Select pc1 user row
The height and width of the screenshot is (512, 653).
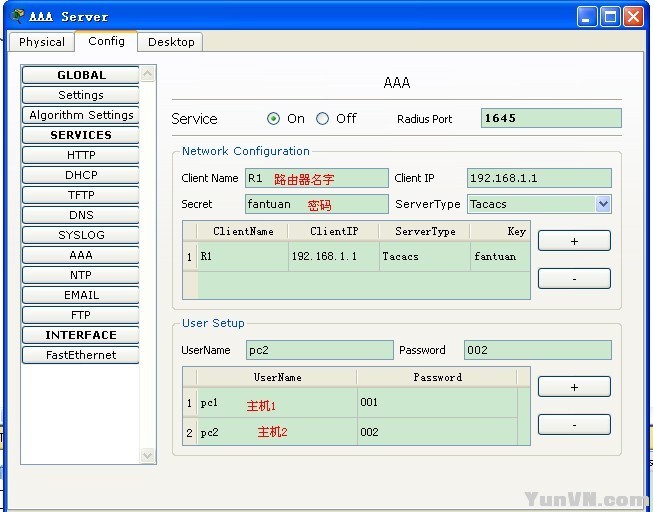[277, 402]
